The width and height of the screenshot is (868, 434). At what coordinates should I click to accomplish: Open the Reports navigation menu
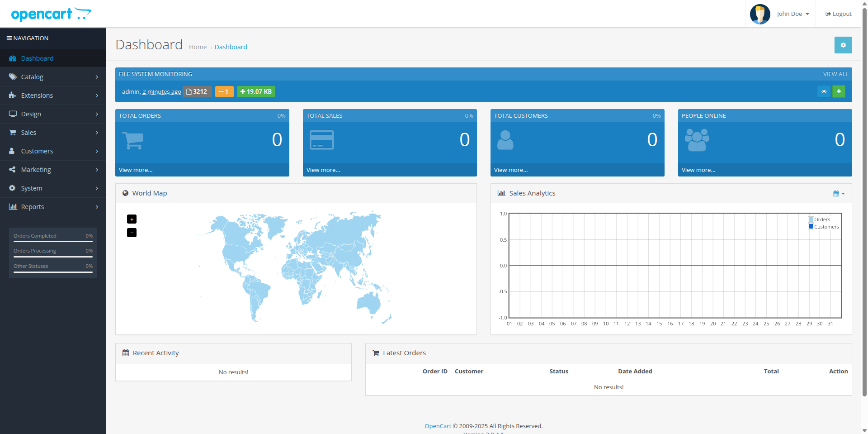click(x=53, y=207)
